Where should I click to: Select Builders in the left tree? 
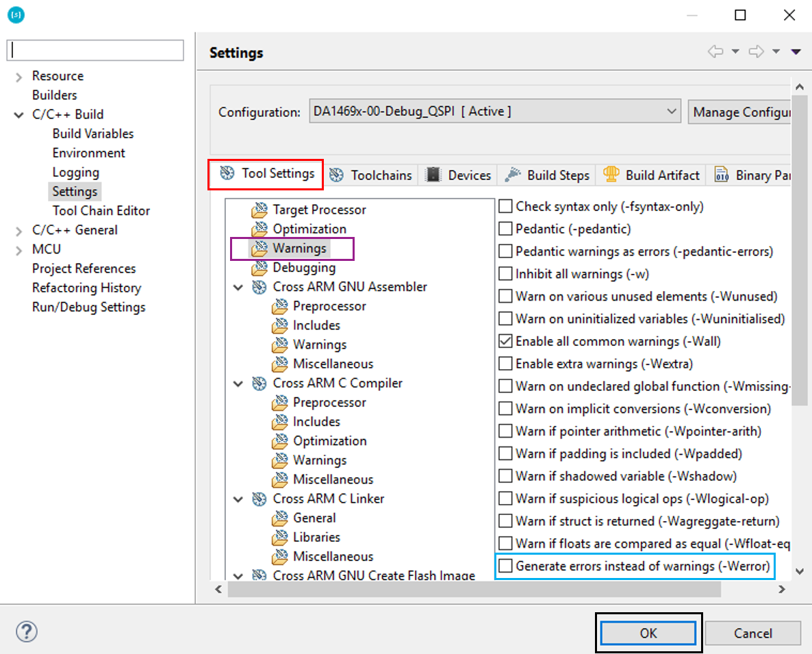coord(54,95)
